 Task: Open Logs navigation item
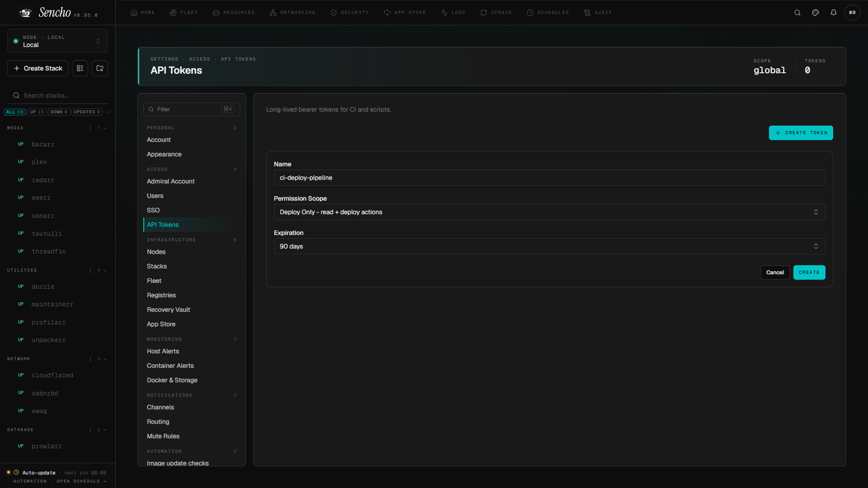[453, 13]
